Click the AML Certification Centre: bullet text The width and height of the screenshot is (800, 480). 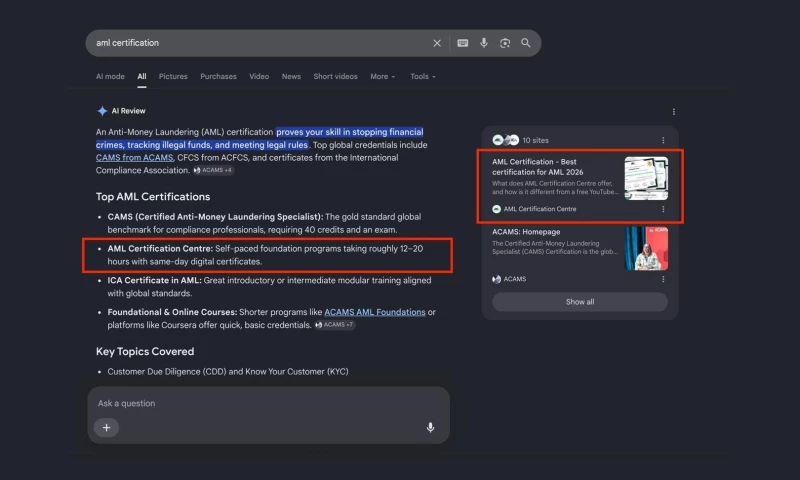pyautogui.click(x=265, y=255)
